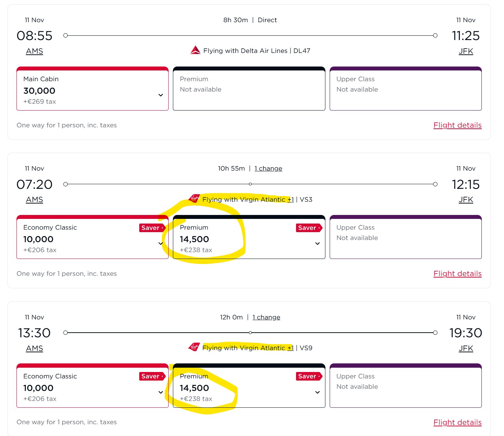Click the 1 change link on 12h 0m flight
Screen dimensions: 504x436
266,317
